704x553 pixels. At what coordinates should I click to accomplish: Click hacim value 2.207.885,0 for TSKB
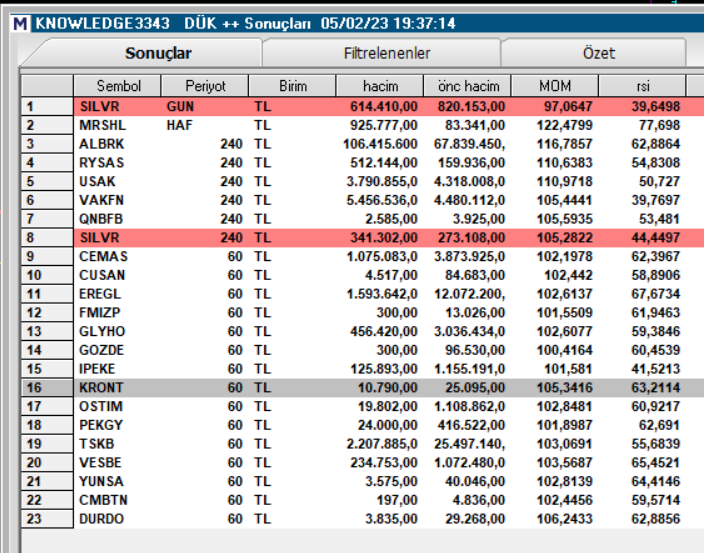[x=382, y=444]
